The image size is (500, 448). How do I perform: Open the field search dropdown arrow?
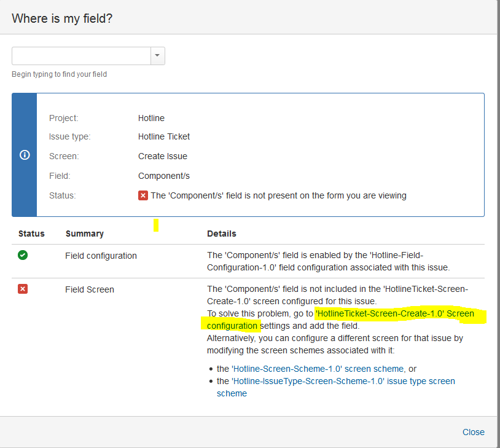[157, 56]
